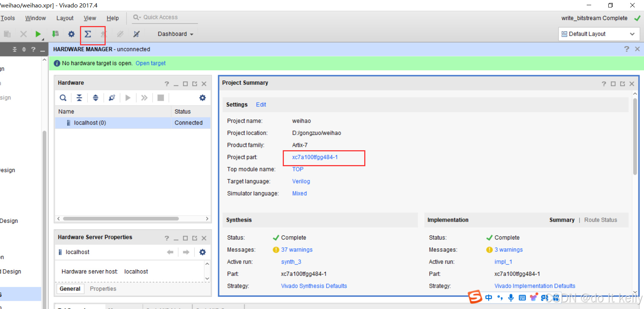Collapse all in left Flow Navigator header
644x309 pixels.
[x=15, y=49]
